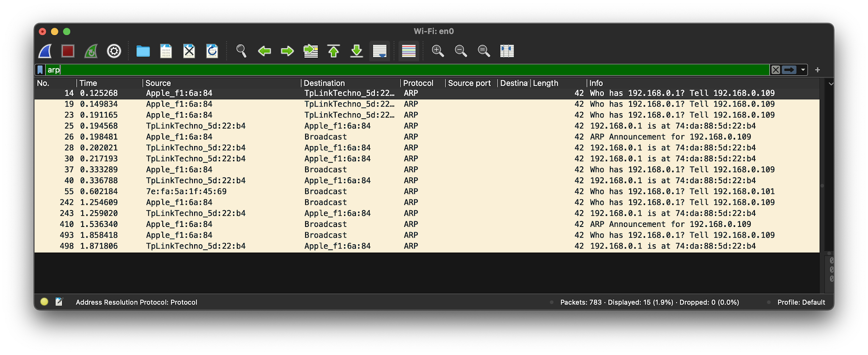
Task: Apply the display filter with the arrow
Action: pyautogui.click(x=789, y=70)
